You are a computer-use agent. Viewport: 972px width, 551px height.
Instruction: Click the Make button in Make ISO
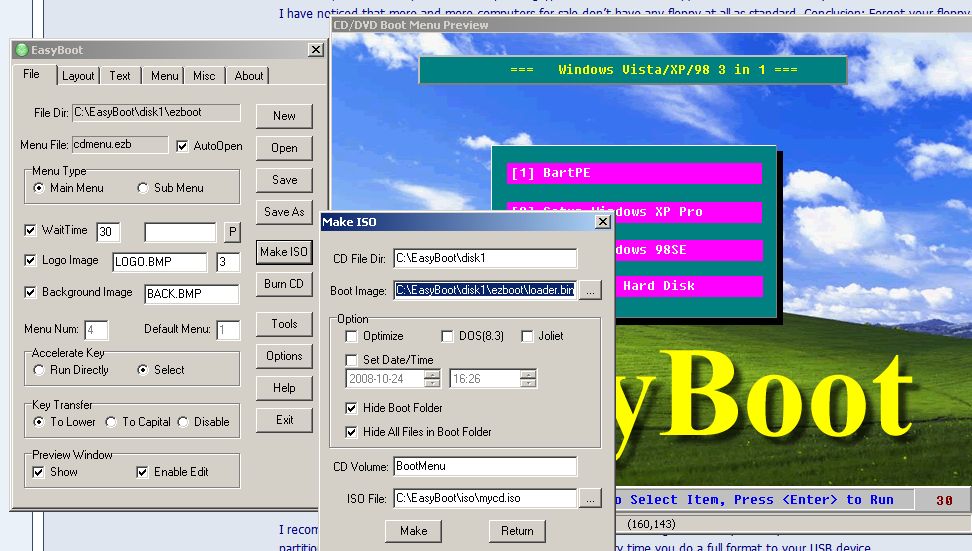coord(413,531)
